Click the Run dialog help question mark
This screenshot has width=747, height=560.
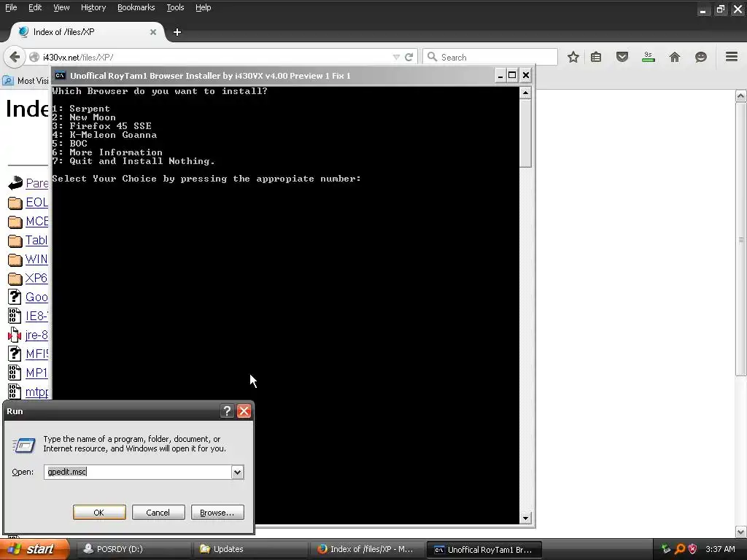(x=228, y=411)
